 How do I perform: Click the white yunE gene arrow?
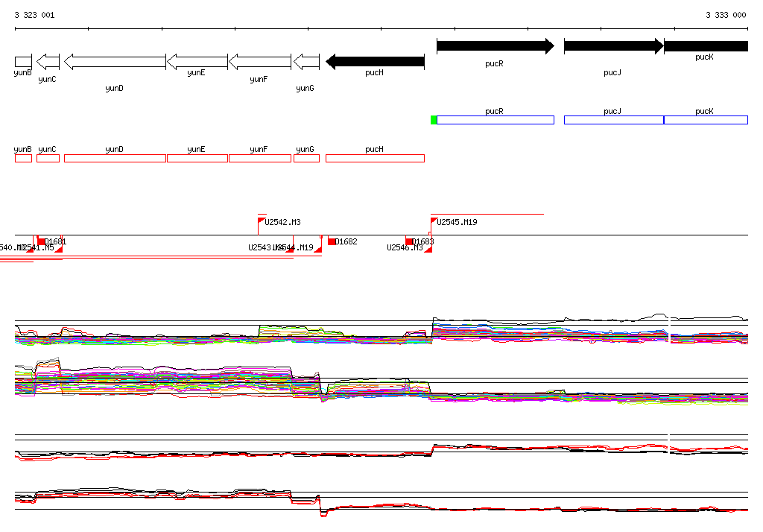pos(197,62)
